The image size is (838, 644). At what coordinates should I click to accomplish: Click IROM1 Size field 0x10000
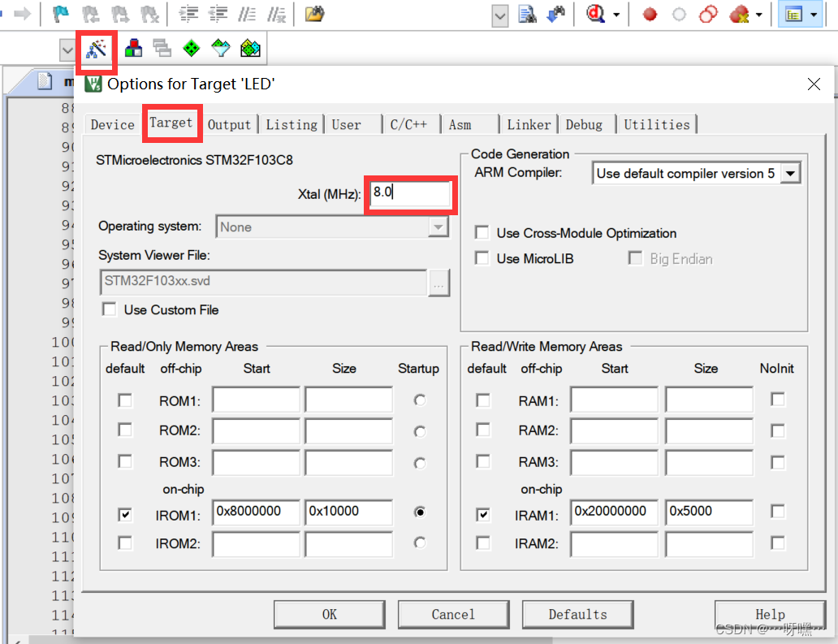click(349, 512)
